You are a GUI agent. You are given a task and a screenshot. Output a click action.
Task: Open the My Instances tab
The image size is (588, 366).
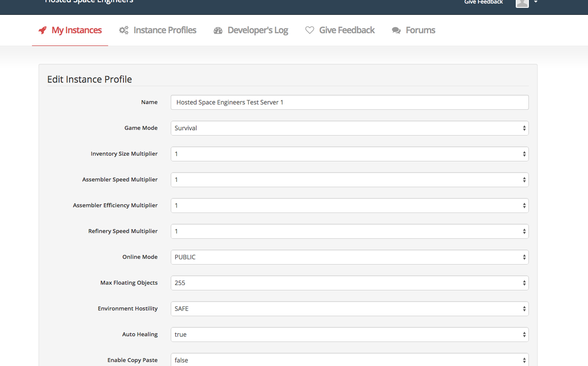click(x=70, y=30)
